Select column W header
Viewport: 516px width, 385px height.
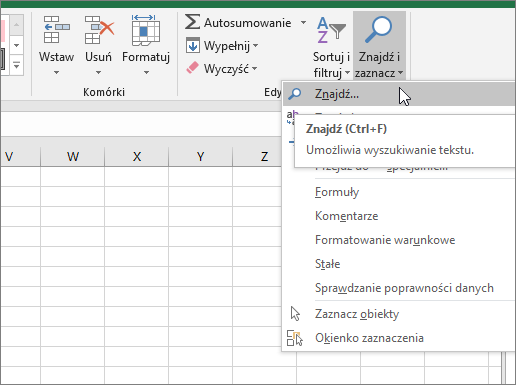72,156
